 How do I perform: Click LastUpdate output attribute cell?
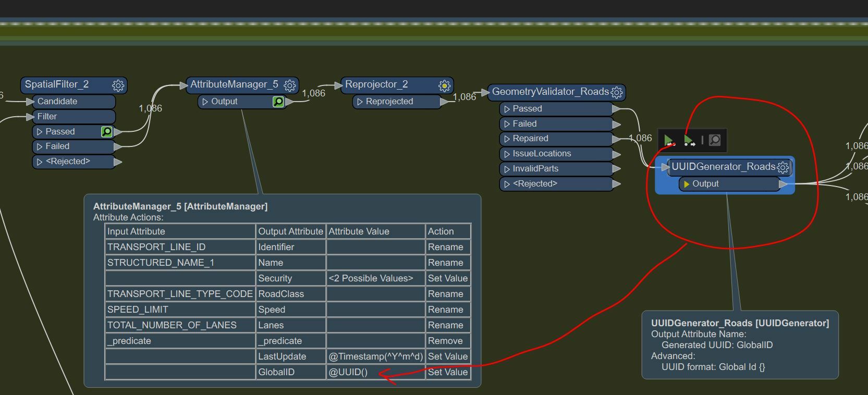coord(291,356)
